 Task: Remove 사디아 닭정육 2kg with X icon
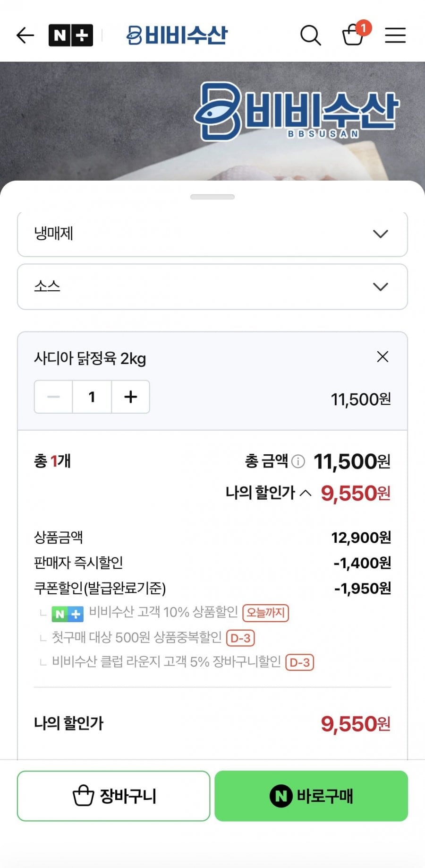tap(382, 357)
